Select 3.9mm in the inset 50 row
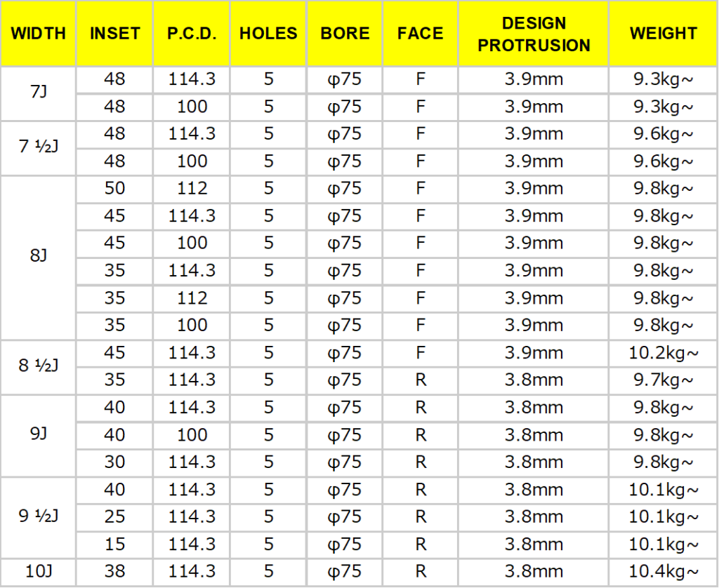Viewport: 719px width, 588px height. (534, 189)
